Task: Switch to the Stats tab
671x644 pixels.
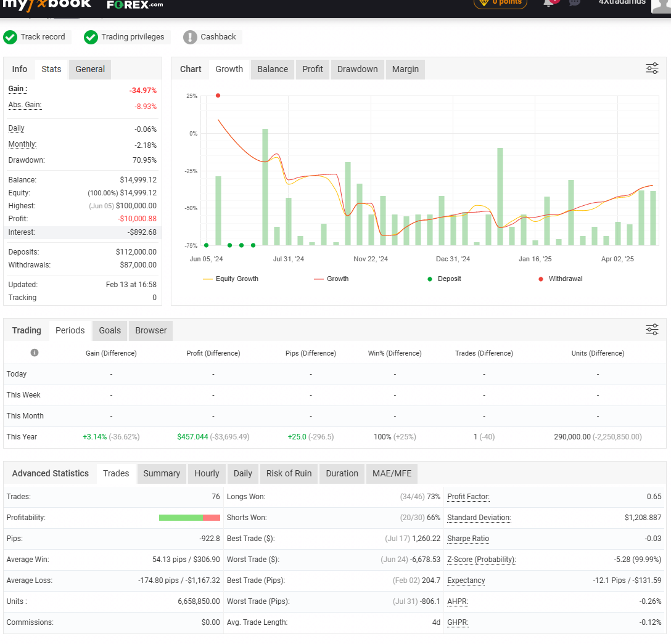Action: tap(51, 69)
